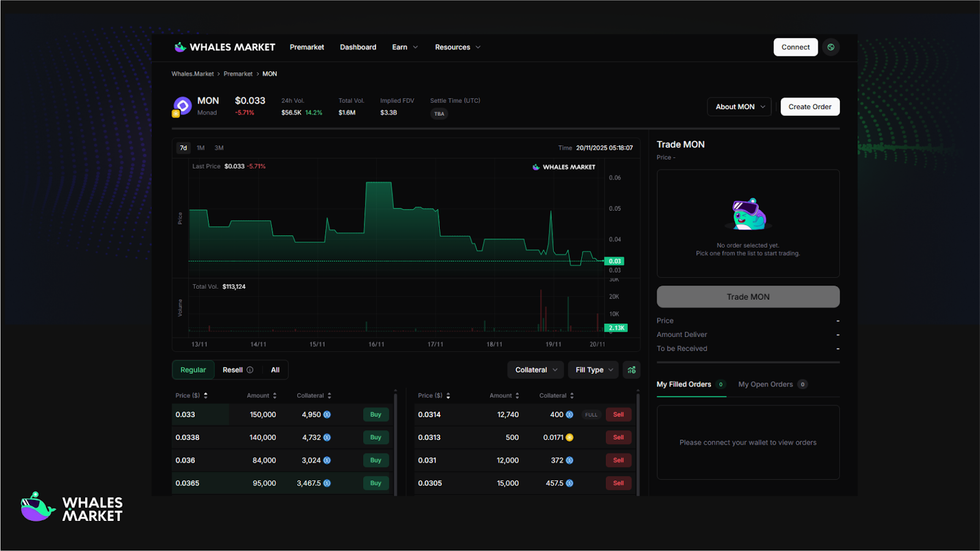Click the Create Order button
Viewport: 980px width, 551px height.
(x=810, y=107)
